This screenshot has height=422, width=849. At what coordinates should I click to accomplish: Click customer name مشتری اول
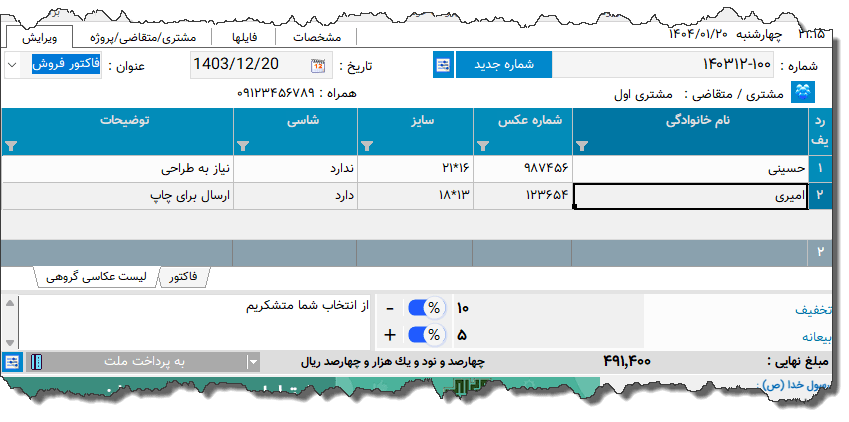click(x=643, y=95)
